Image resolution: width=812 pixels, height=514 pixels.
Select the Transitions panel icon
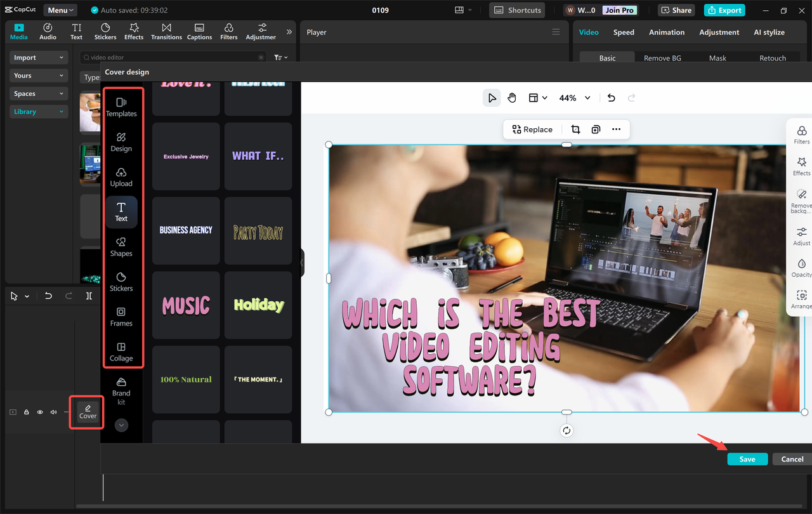coord(166,31)
